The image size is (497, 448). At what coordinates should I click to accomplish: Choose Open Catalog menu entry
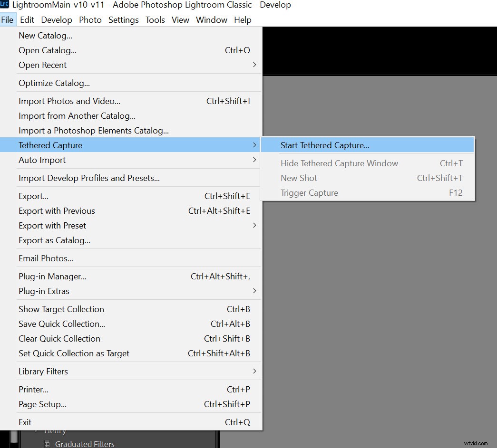click(131, 50)
